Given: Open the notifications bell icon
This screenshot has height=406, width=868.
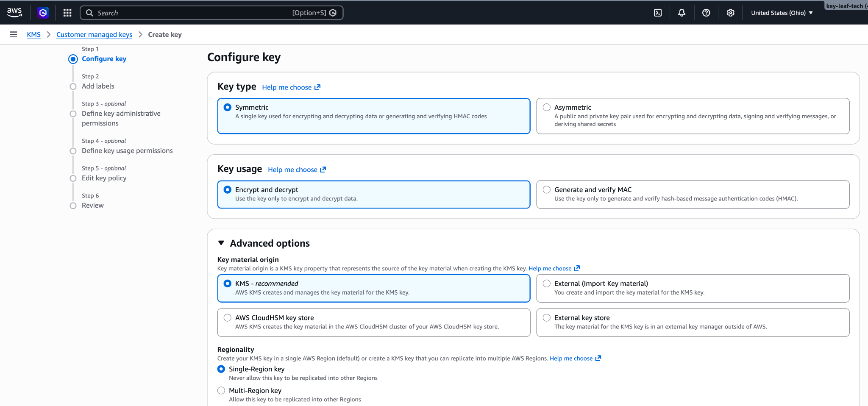Looking at the screenshot, I should pos(682,13).
